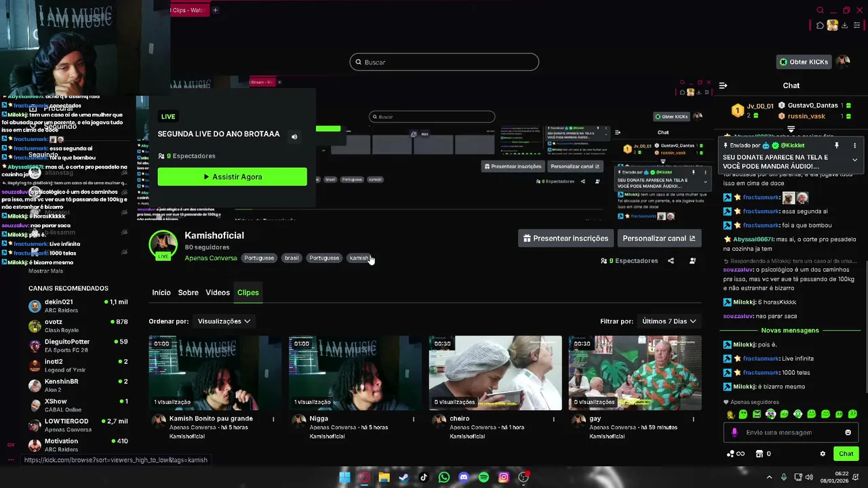The width and height of the screenshot is (868, 488).
Task: Open recommended channel DieguitoPotter
Action: [x=78, y=346]
